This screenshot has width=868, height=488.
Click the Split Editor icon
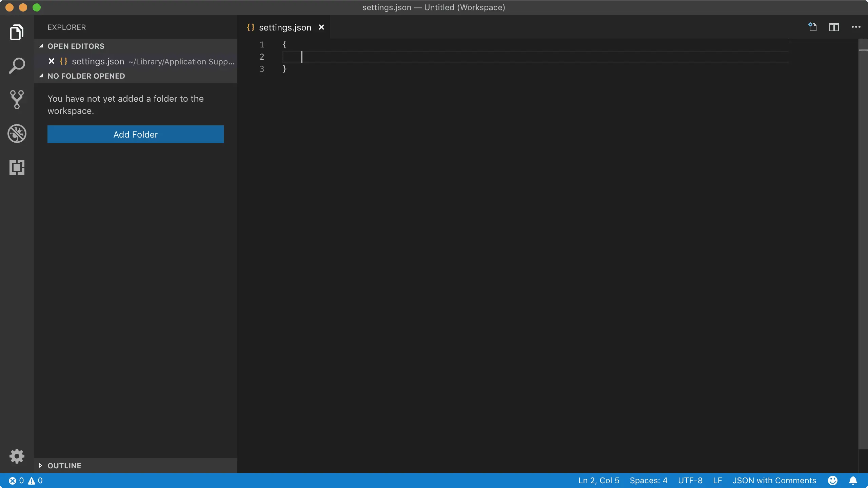834,27
